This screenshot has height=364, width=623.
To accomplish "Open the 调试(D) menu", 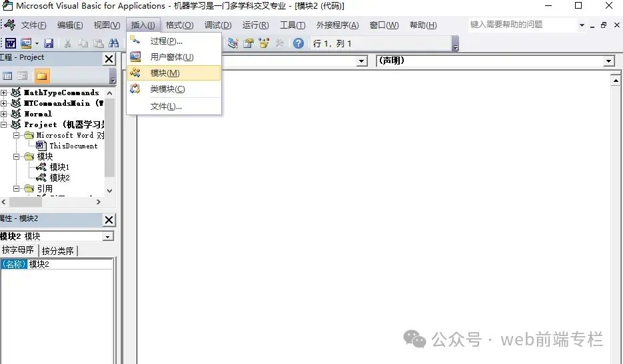I will [x=218, y=25].
